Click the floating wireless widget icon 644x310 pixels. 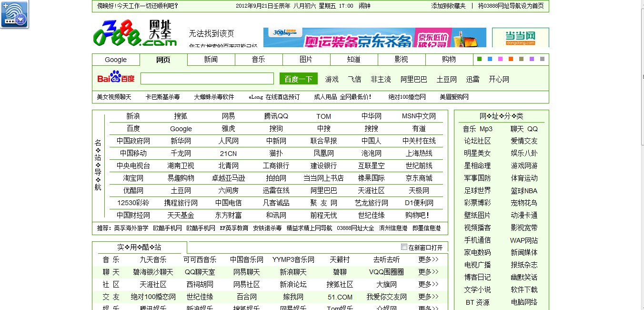click(14, 14)
